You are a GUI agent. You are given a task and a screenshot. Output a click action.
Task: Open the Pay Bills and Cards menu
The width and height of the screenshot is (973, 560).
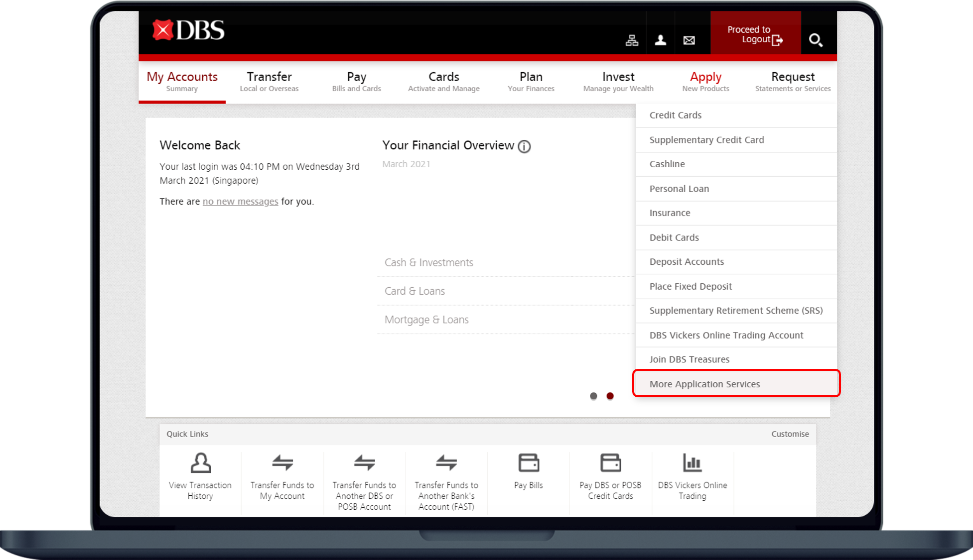(357, 82)
